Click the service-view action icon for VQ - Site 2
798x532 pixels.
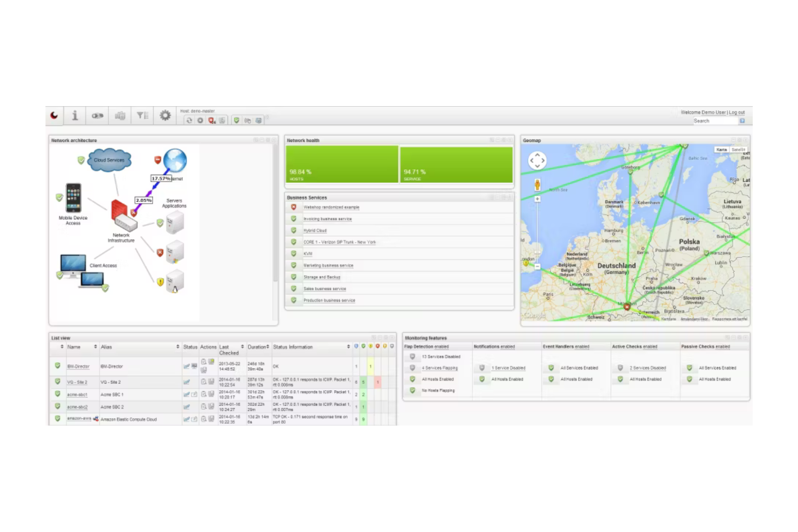pos(204,382)
